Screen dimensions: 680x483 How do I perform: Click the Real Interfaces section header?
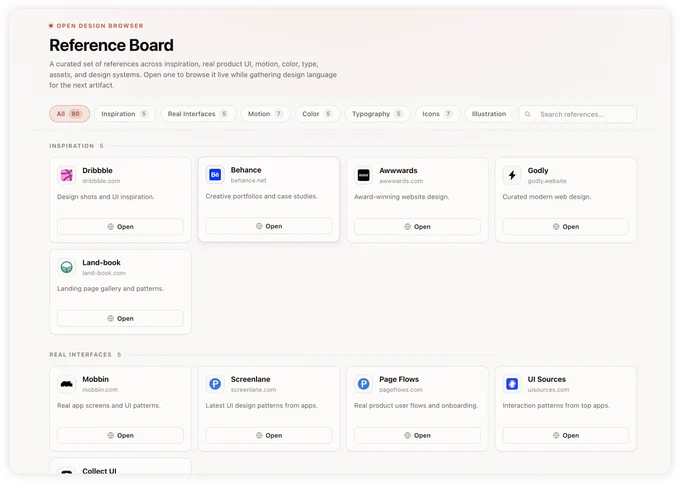point(80,355)
